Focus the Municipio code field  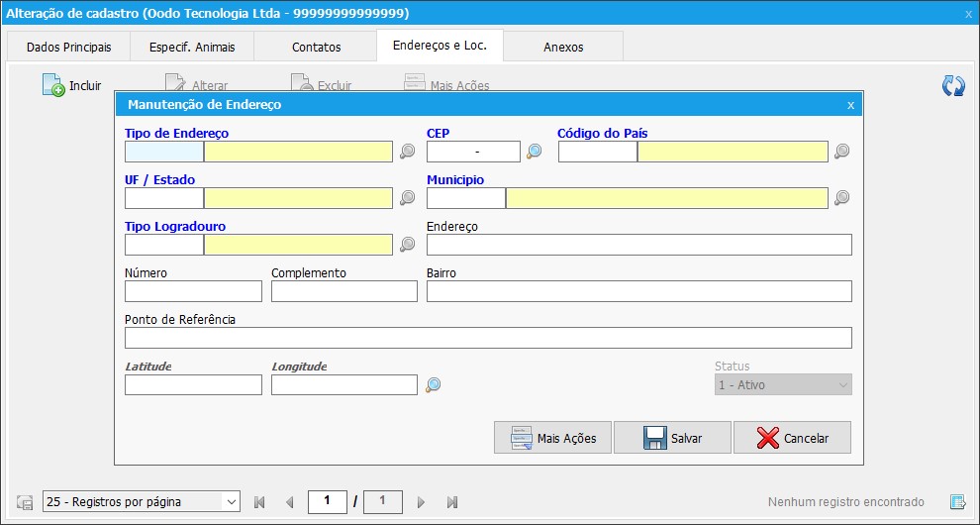coord(466,198)
